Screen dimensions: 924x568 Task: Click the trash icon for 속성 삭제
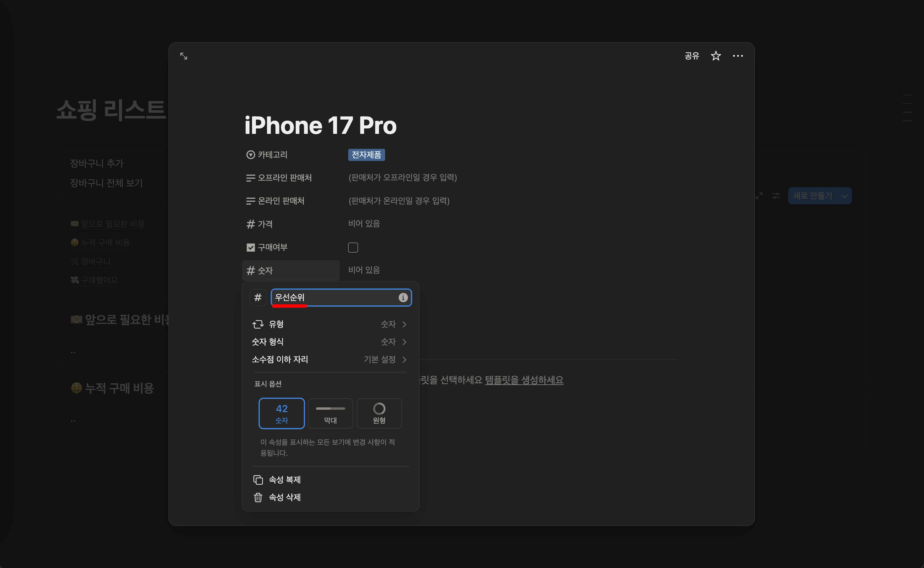click(258, 497)
